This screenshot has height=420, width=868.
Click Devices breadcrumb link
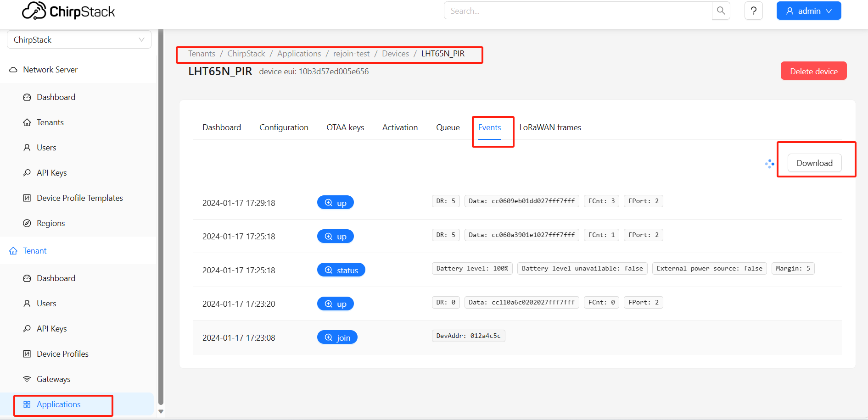click(x=395, y=54)
